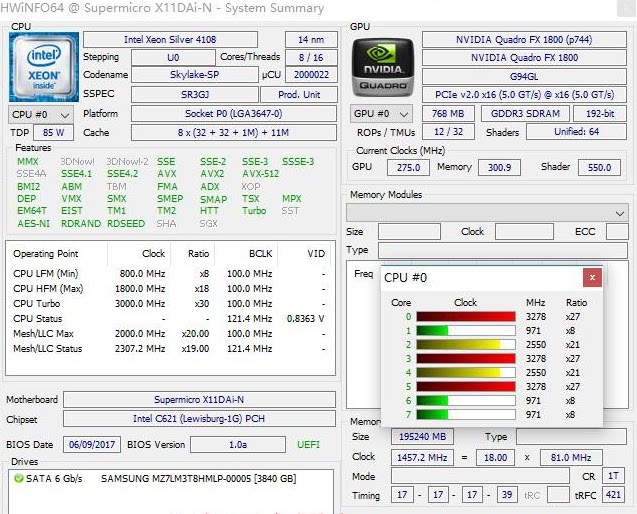Click the CPU HFM (Max) row

169,288
